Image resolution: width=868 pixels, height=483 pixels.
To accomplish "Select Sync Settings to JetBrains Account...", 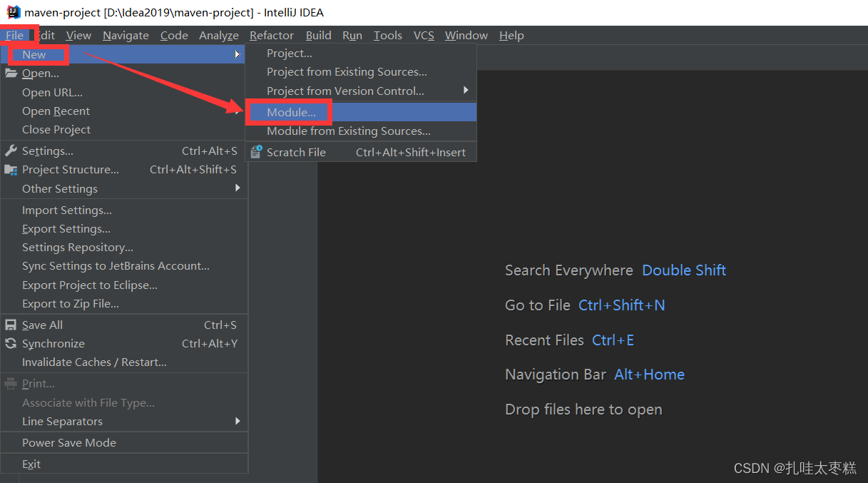I will (123, 265).
